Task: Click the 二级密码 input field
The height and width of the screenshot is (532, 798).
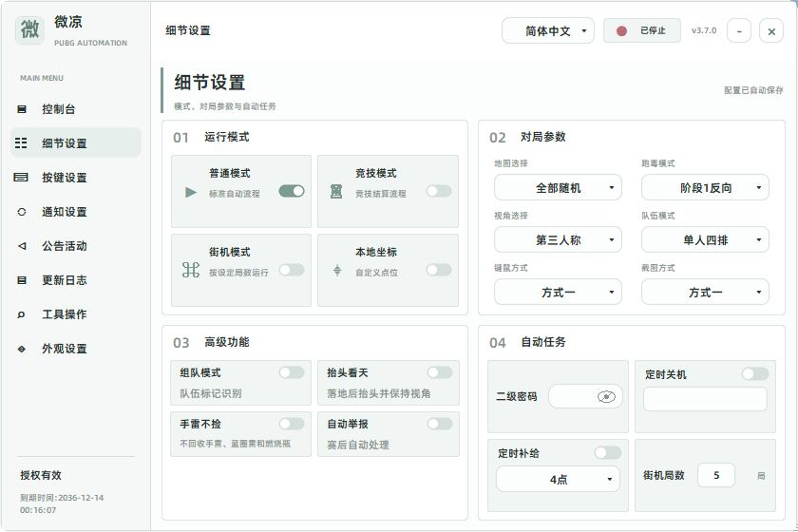Action: pos(585,396)
